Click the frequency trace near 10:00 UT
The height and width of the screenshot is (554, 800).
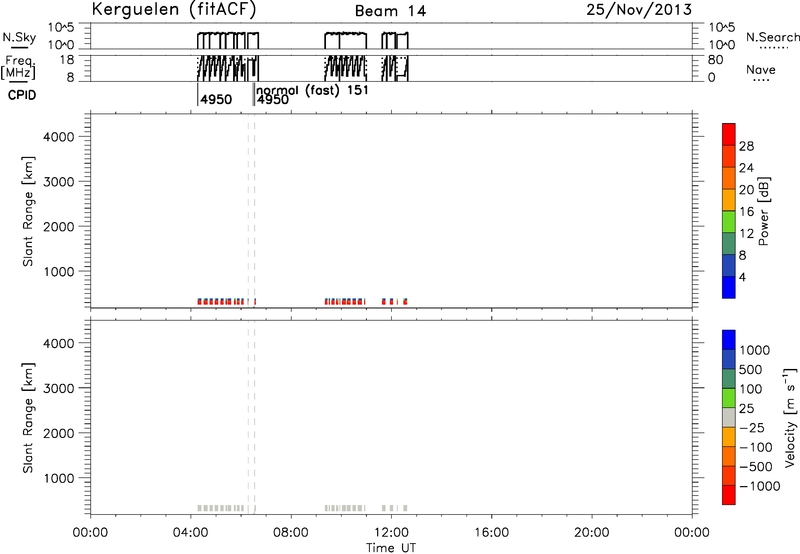345,68
